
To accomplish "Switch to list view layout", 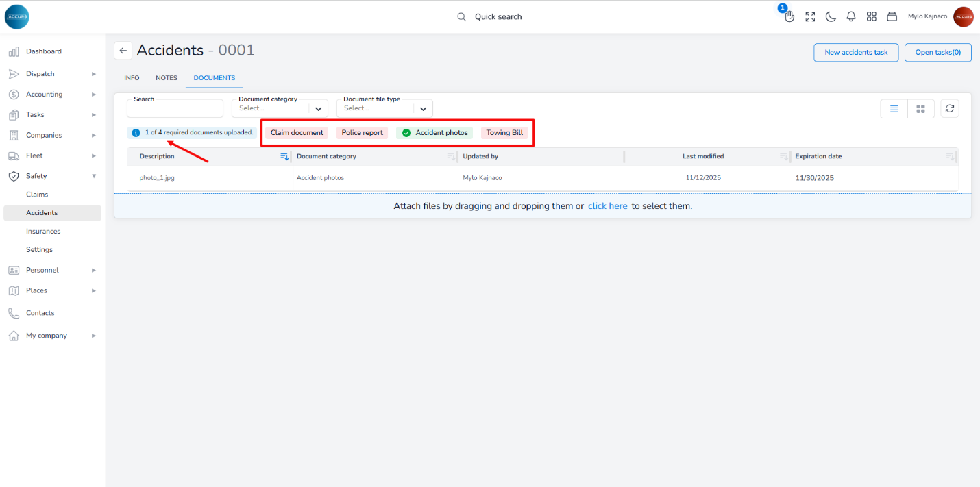I will click(x=894, y=108).
